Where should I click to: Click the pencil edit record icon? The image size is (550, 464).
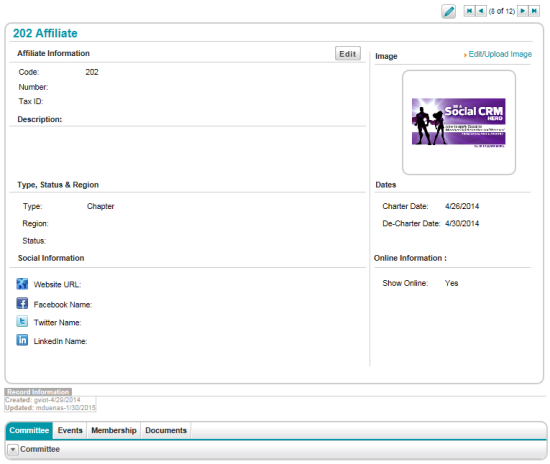[x=448, y=11]
